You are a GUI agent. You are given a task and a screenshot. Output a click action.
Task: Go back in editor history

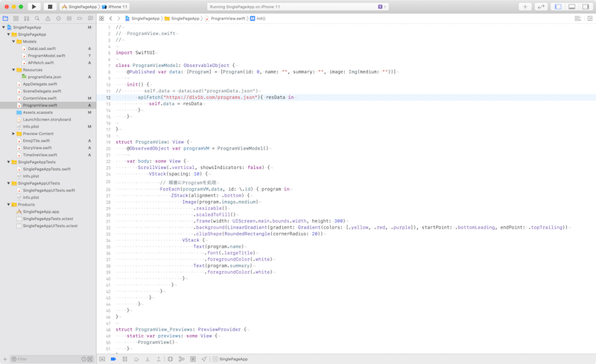(x=110, y=19)
